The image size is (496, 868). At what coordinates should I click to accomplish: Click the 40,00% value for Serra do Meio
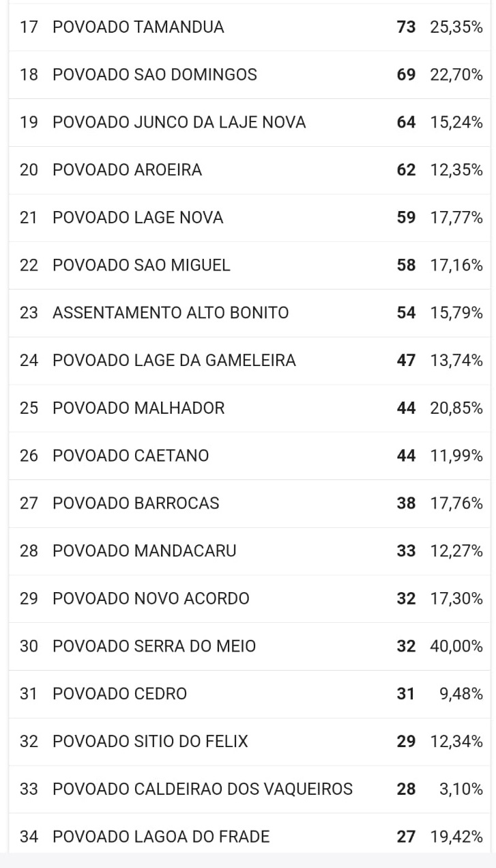[456, 646]
